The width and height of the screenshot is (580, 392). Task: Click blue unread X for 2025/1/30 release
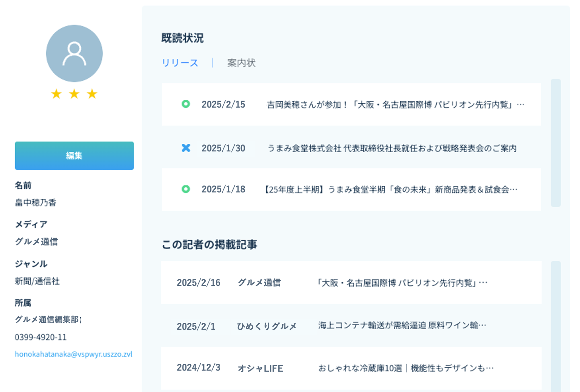186,148
